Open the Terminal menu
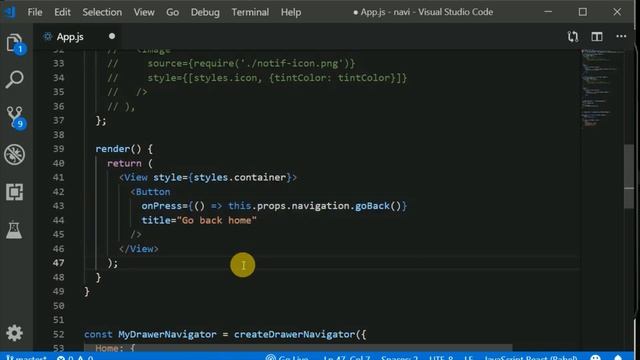Image resolution: width=640 pixels, height=360 pixels. tap(250, 12)
